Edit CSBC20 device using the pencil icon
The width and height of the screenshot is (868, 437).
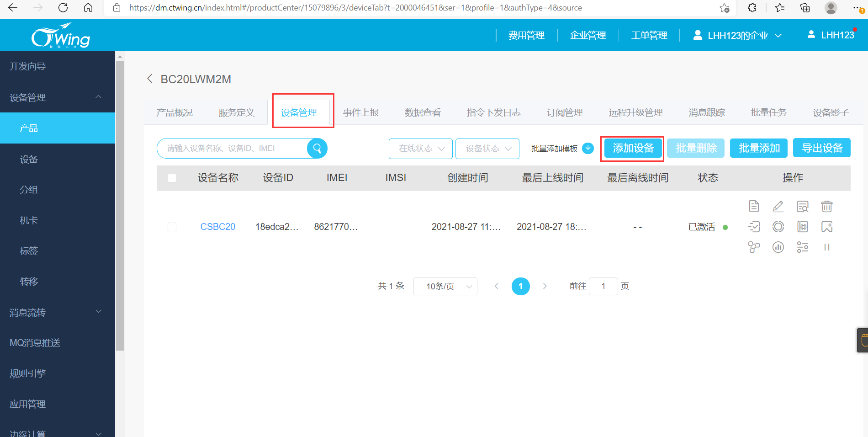(x=778, y=206)
